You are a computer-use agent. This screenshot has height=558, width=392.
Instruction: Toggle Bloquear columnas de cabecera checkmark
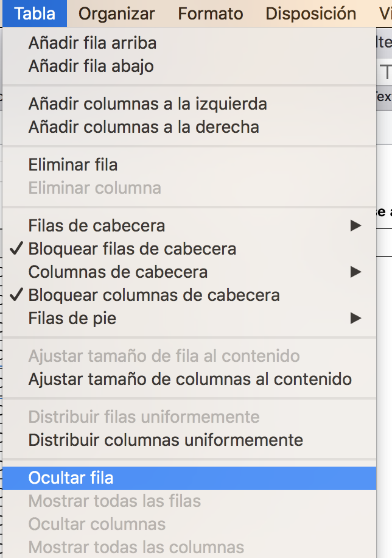(x=154, y=295)
